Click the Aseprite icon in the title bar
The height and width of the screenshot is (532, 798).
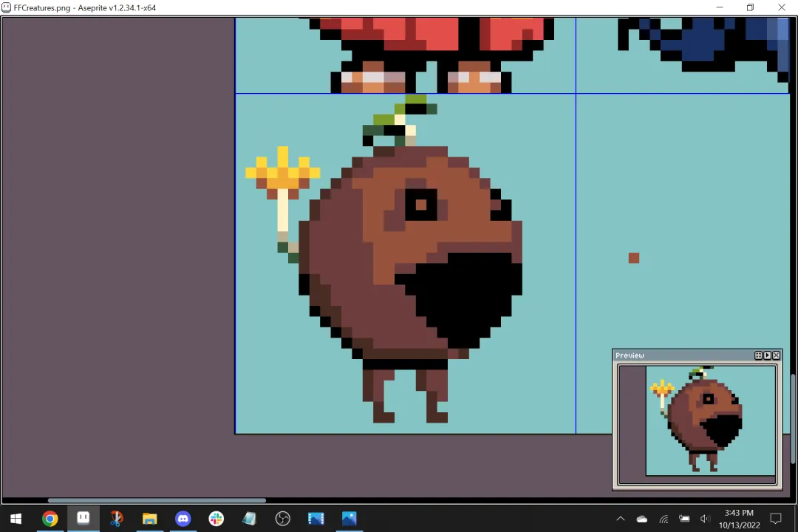coord(7,7)
